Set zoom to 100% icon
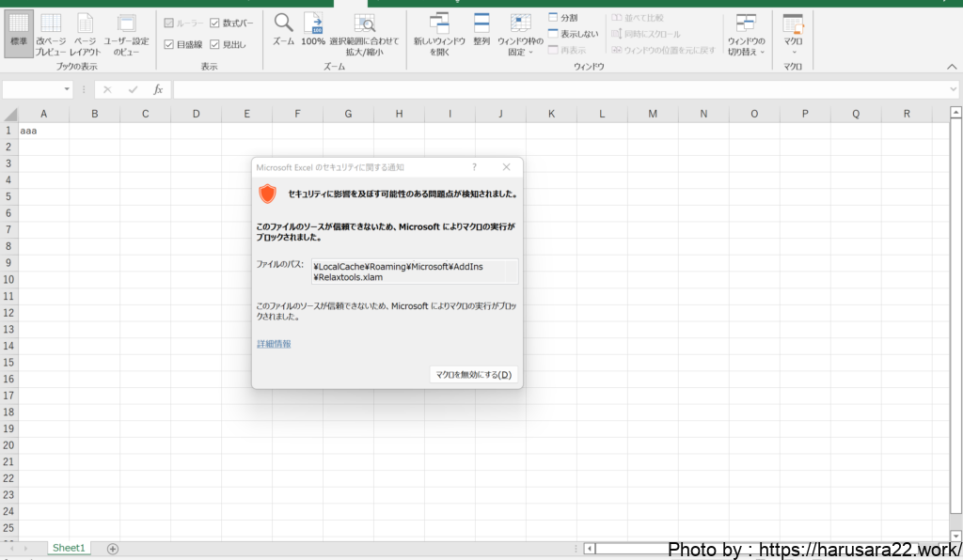 (x=313, y=29)
